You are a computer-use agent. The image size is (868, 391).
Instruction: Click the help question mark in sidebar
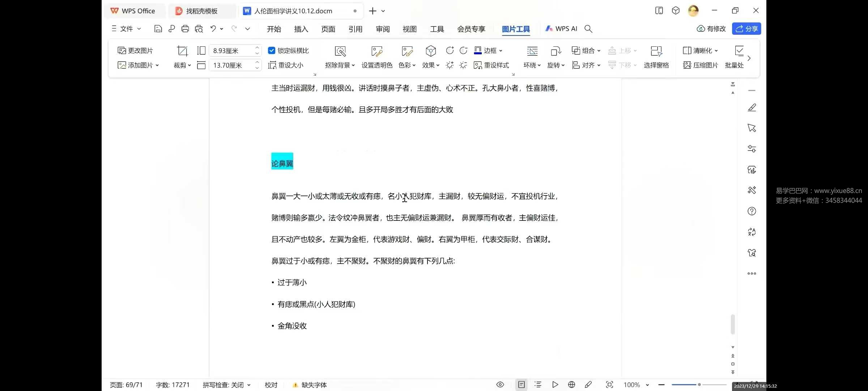click(752, 211)
